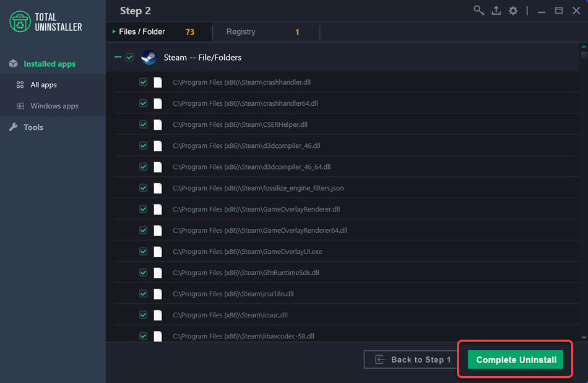Select the icuuc.dll path text
The width and height of the screenshot is (588, 383).
tap(230, 315)
